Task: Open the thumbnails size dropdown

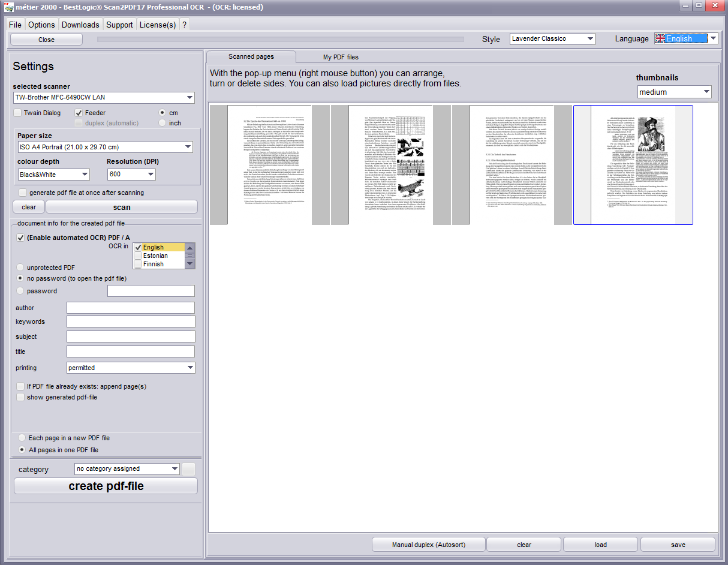Action: pyautogui.click(x=674, y=92)
